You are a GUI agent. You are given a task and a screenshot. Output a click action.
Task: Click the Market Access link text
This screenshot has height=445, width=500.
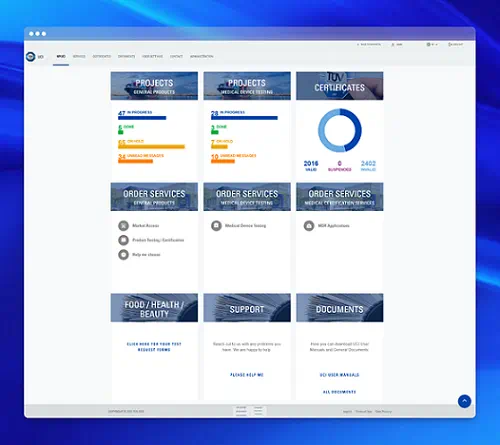[x=146, y=226]
